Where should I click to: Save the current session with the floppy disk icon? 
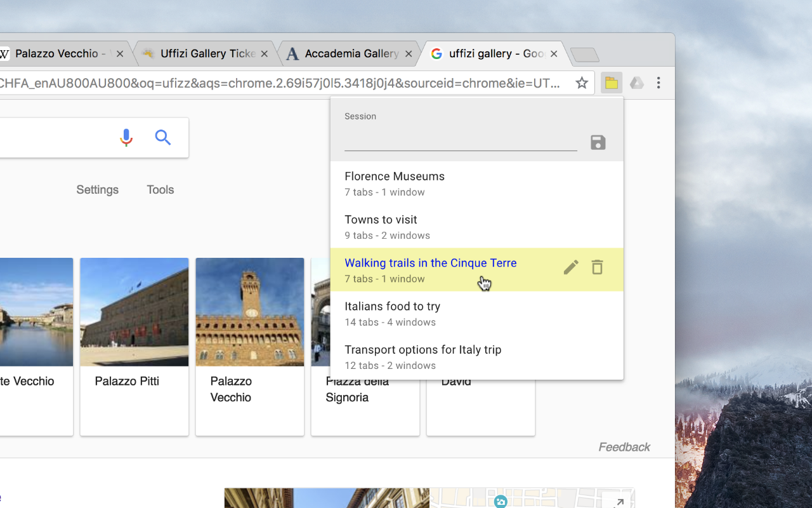click(x=598, y=143)
